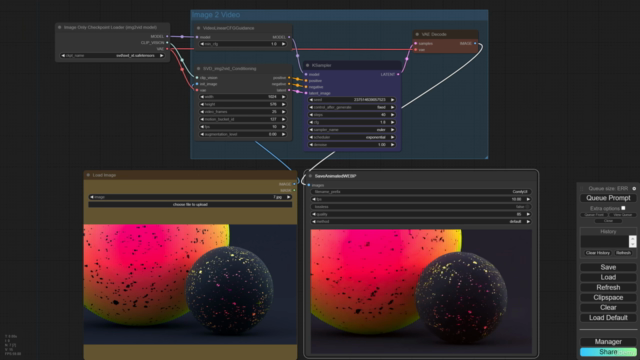Click the MASK output port on Load Image
This screenshot has height=360, width=640.
click(x=294, y=190)
